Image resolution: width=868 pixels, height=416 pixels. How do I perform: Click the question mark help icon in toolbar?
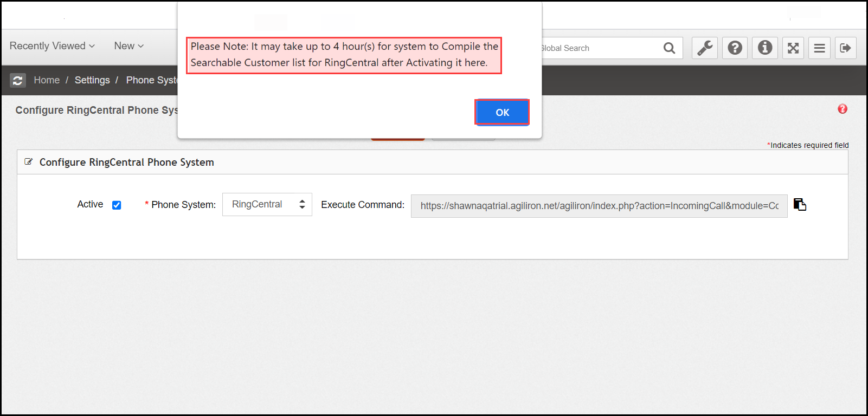(x=735, y=48)
